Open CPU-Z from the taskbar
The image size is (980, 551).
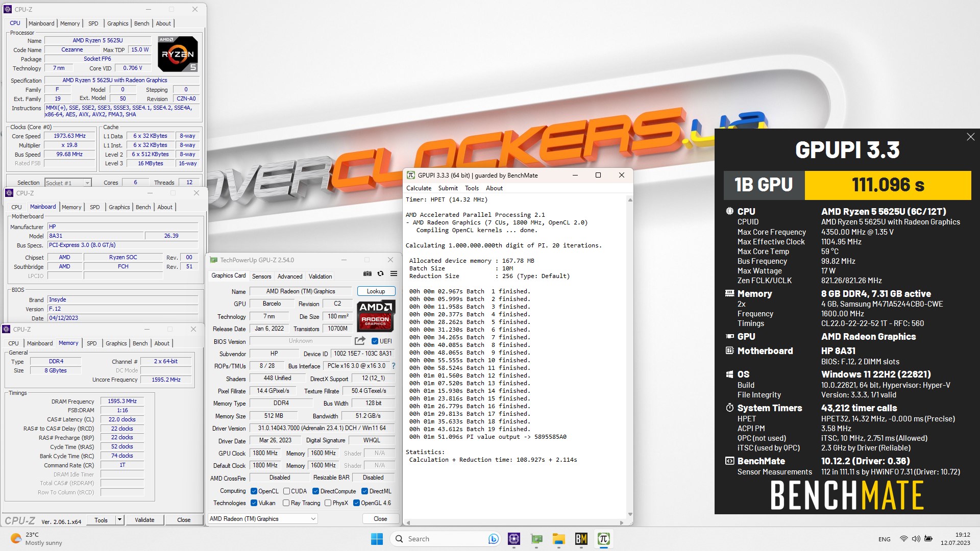(514, 539)
